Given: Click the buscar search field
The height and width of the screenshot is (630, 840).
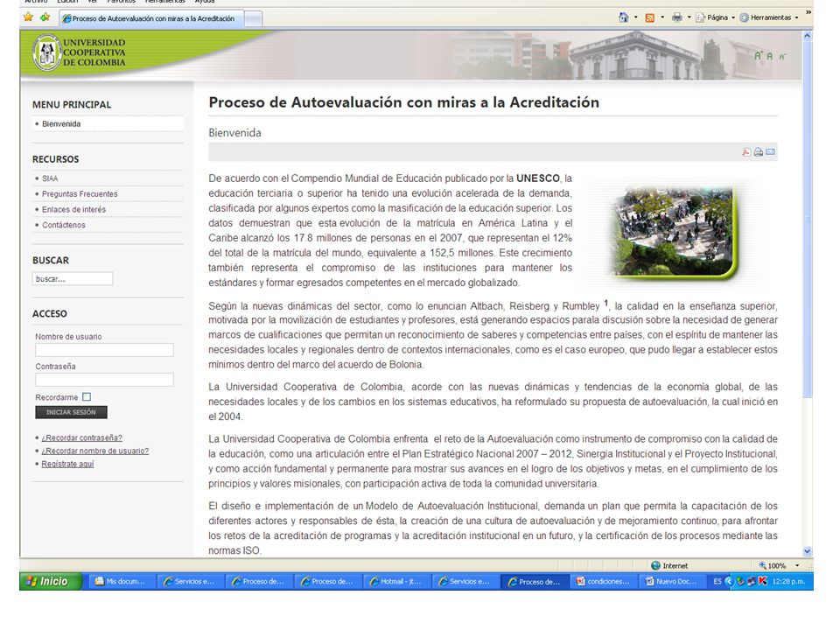Looking at the screenshot, I should point(73,278).
